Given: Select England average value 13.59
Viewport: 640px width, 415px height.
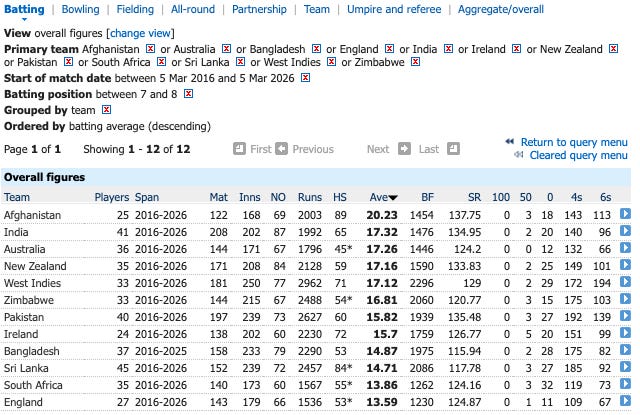Looking at the screenshot, I should 382,402.
